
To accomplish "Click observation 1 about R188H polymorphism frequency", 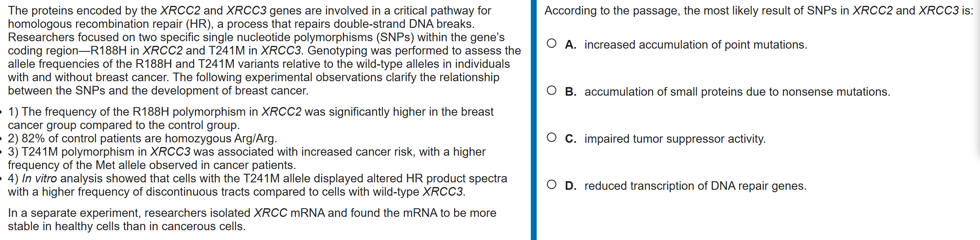I will point(250,118).
